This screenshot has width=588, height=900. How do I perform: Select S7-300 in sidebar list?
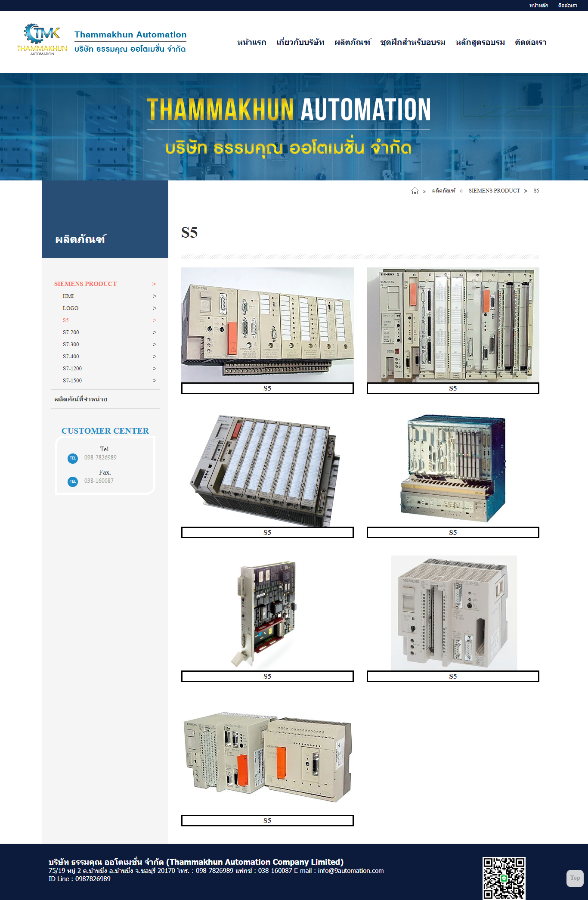(71, 344)
